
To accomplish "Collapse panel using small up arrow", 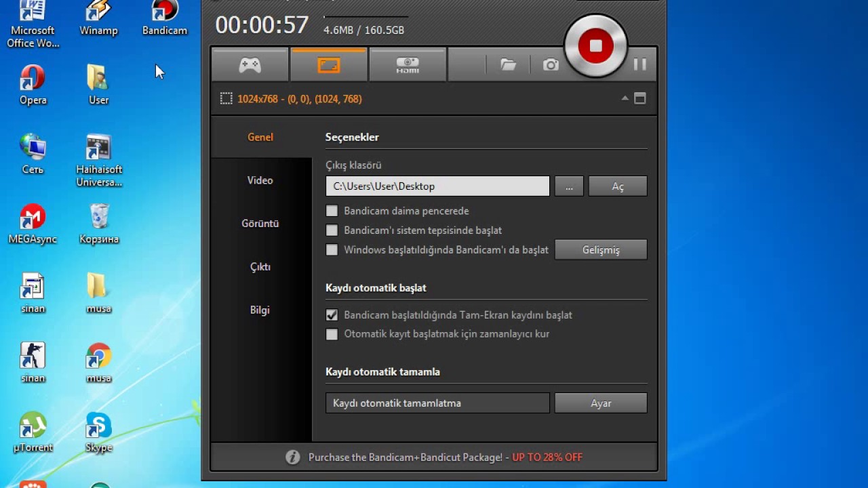I will 625,98.
